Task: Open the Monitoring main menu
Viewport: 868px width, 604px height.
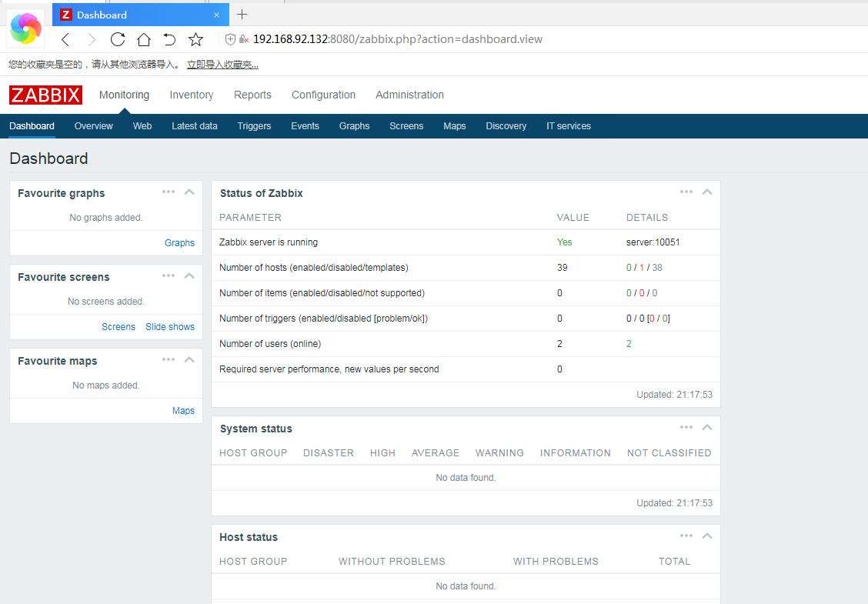Action: (124, 95)
